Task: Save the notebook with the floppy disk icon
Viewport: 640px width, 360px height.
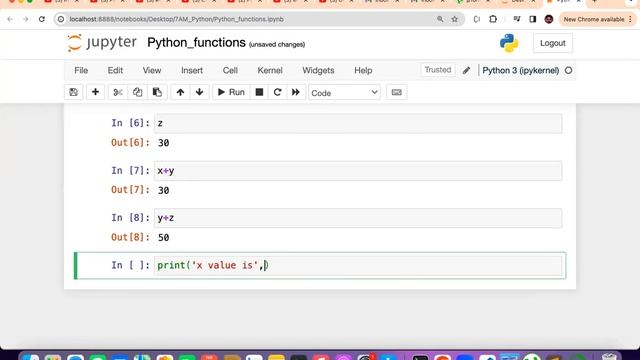Action: pyautogui.click(x=73, y=92)
